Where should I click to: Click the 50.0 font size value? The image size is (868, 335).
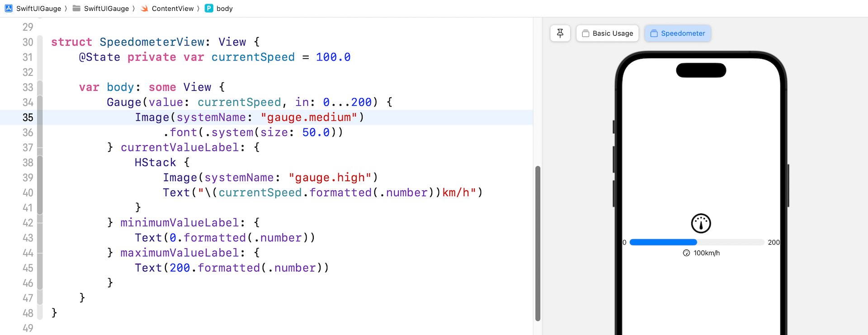[x=316, y=132]
